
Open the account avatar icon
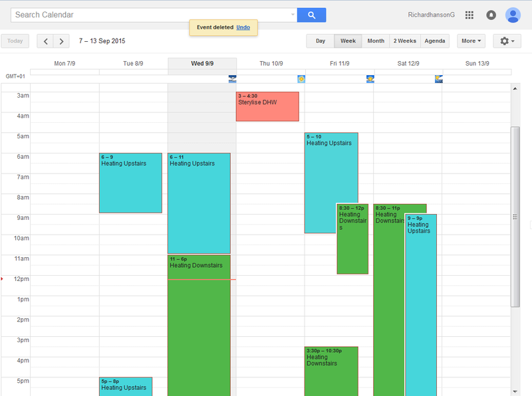(x=513, y=15)
